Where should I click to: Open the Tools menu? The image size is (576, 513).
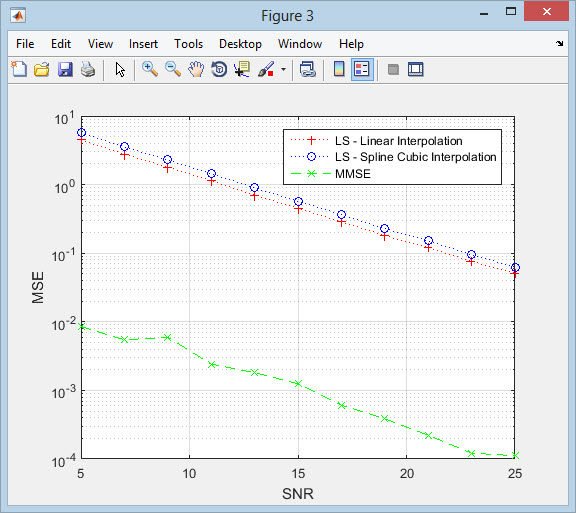(188, 44)
